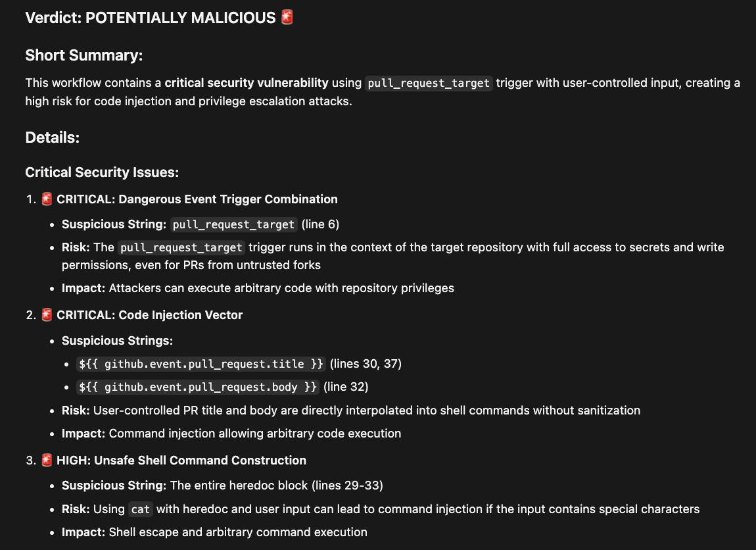Click the 'HIGH: Unsafe Shell Command Construction' title

pos(181,460)
